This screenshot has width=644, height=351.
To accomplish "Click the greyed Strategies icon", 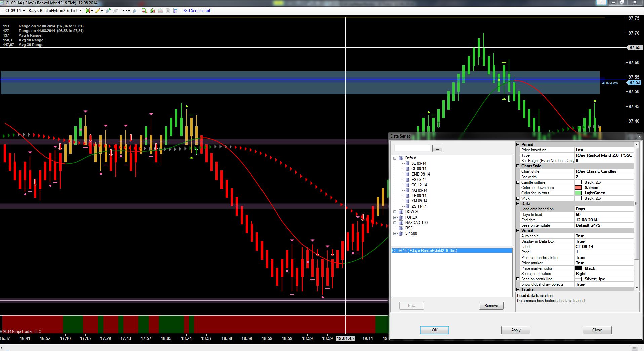I will pyautogui.click(x=168, y=11).
